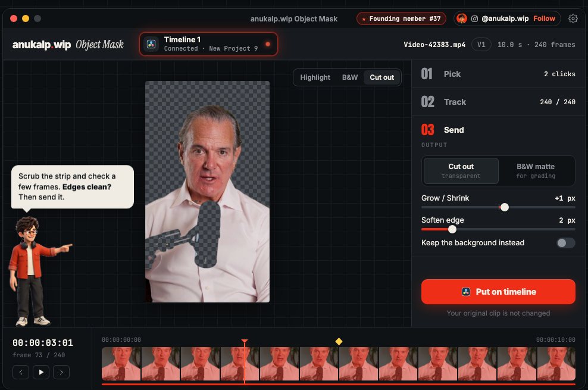This screenshot has height=390, width=588.
Task: Click the V1 track badge
Action: pyautogui.click(x=481, y=45)
